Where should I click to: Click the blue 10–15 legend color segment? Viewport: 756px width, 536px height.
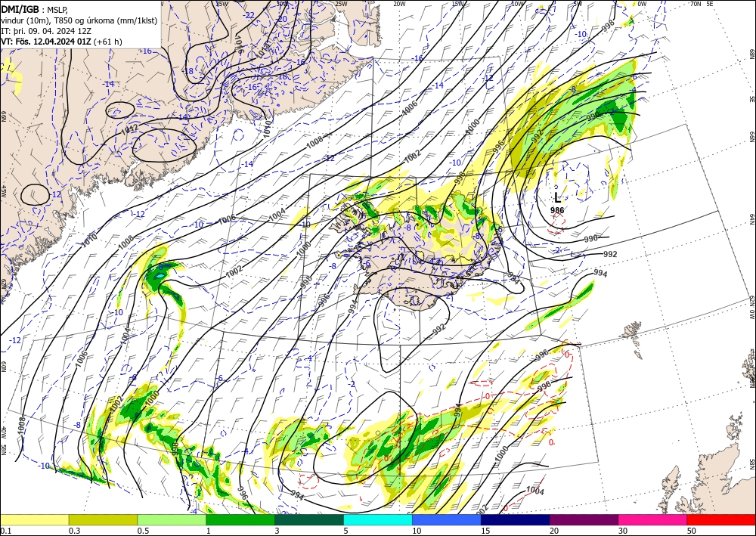click(x=447, y=519)
